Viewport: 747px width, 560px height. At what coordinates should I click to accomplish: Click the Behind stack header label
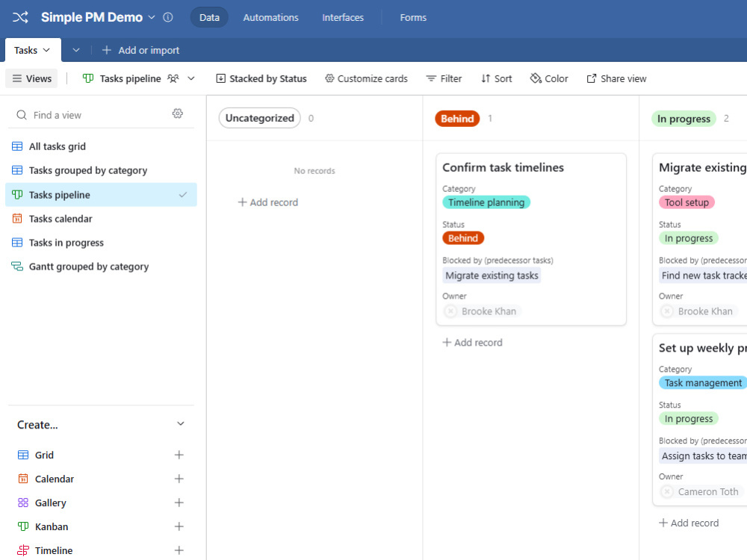pyautogui.click(x=457, y=119)
